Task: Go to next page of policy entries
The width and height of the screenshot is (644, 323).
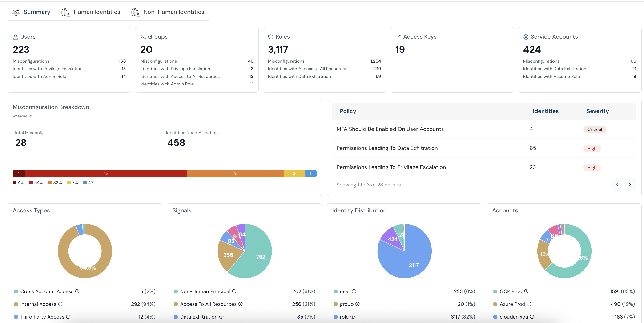Action: tap(630, 185)
